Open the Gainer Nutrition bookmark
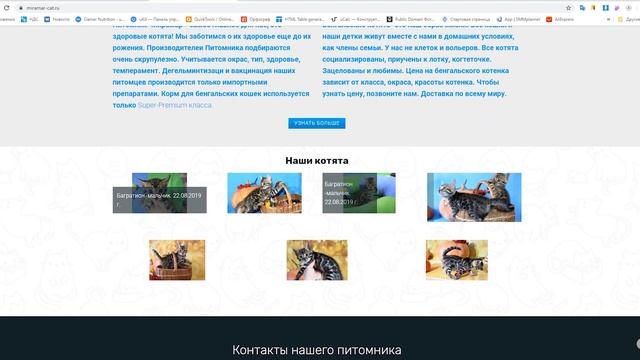Viewport: 640px width, 360px height. pyautogui.click(x=100, y=19)
